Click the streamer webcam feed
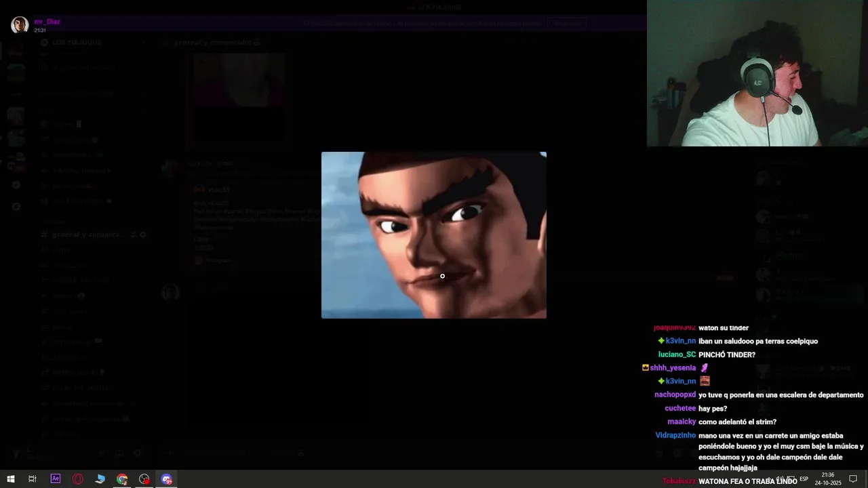The width and height of the screenshot is (868, 488). [757, 73]
